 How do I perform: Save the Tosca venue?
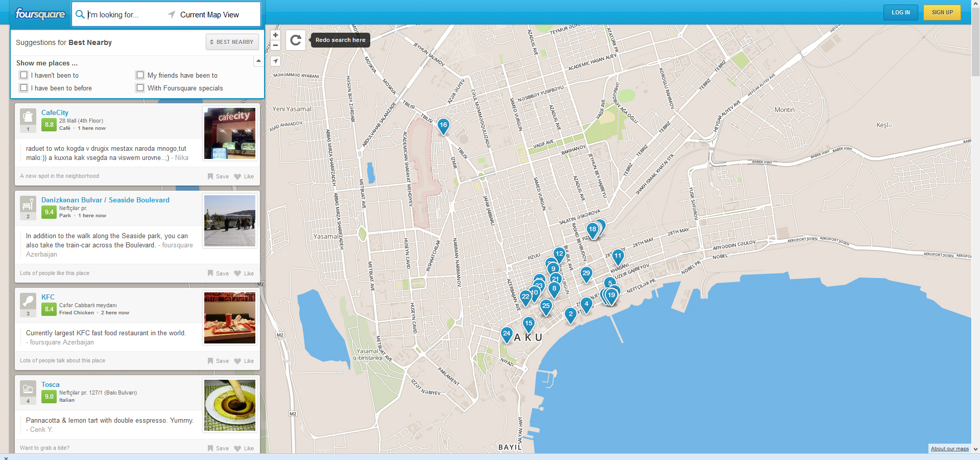pyautogui.click(x=218, y=448)
